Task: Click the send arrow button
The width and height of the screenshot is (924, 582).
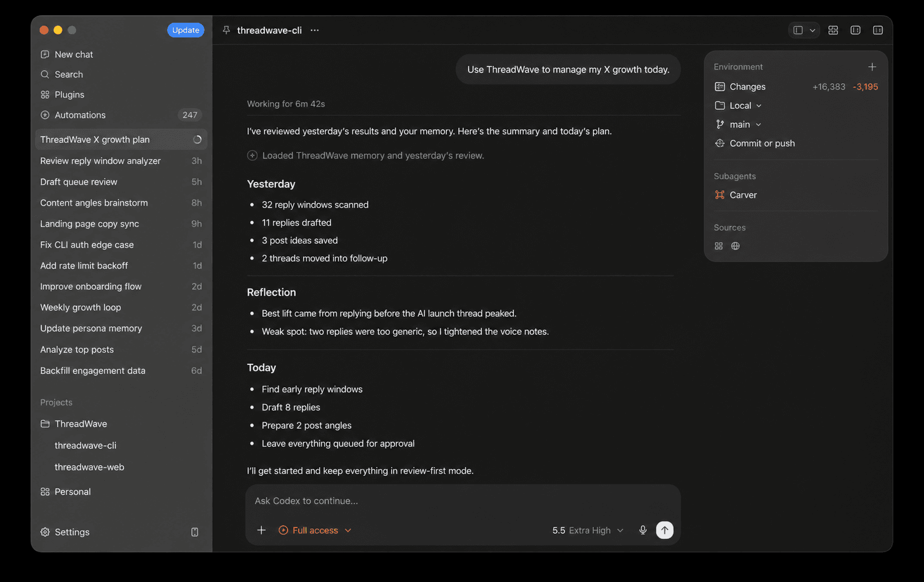Action: click(x=665, y=530)
